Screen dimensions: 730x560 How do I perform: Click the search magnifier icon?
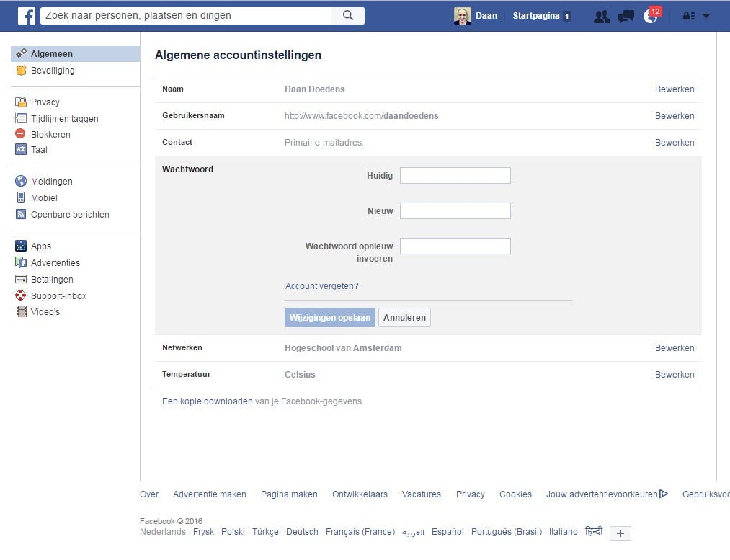point(348,15)
